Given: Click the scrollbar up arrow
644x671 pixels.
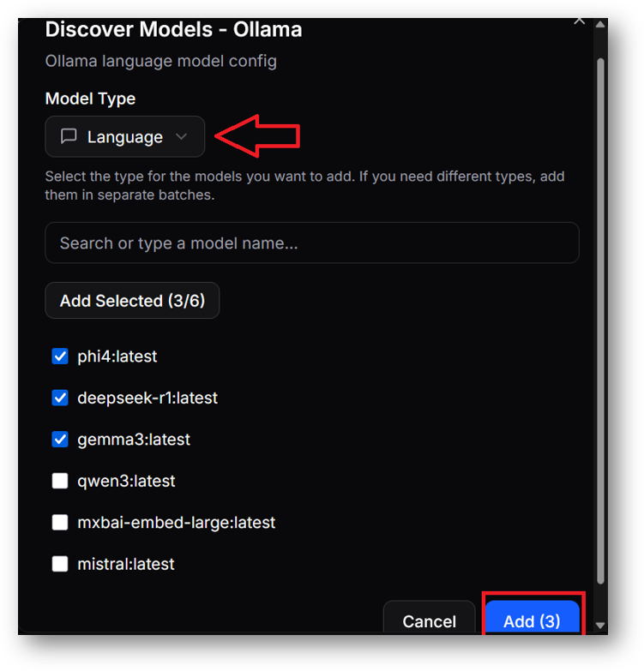Looking at the screenshot, I should [600, 25].
